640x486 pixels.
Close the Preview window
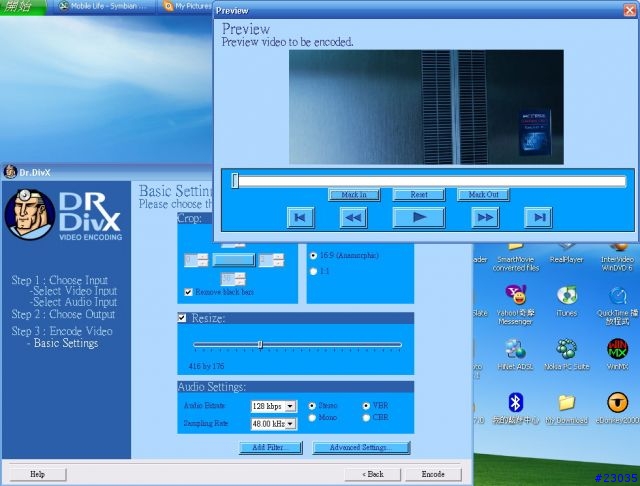pos(631,10)
